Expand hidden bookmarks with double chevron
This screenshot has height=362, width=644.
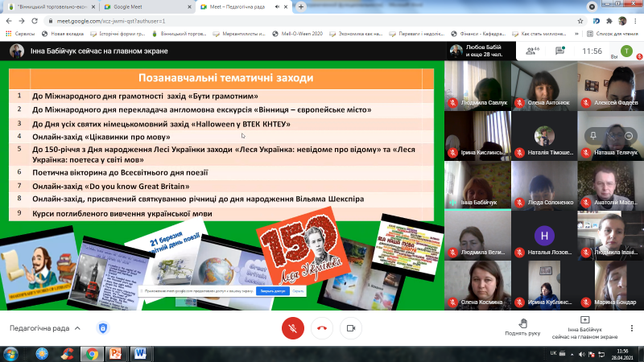[576, 34]
